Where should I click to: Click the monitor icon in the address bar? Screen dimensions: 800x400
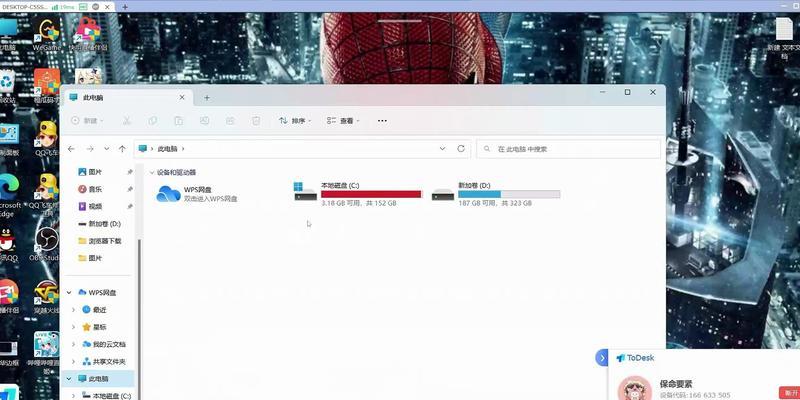pyautogui.click(x=143, y=148)
